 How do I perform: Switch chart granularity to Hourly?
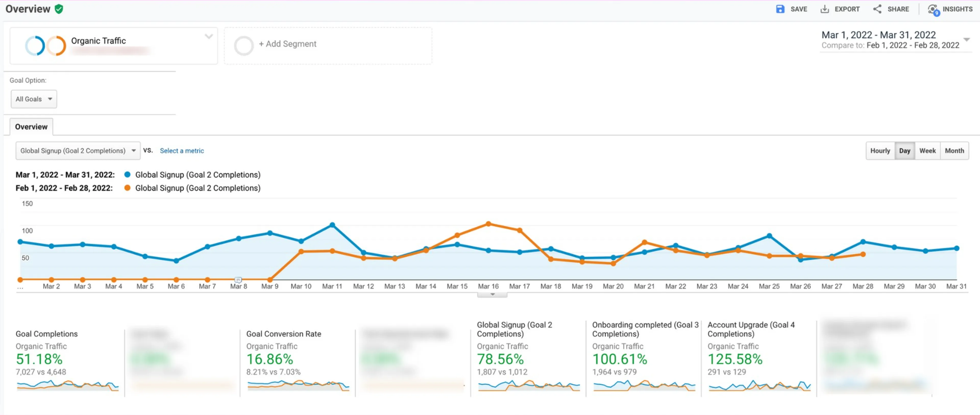880,151
